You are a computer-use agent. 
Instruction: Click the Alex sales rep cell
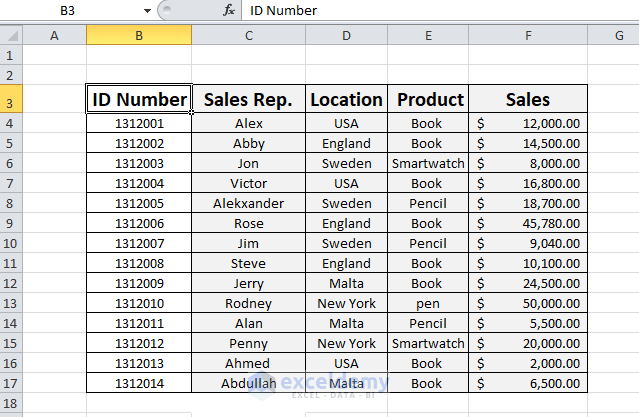(x=249, y=124)
